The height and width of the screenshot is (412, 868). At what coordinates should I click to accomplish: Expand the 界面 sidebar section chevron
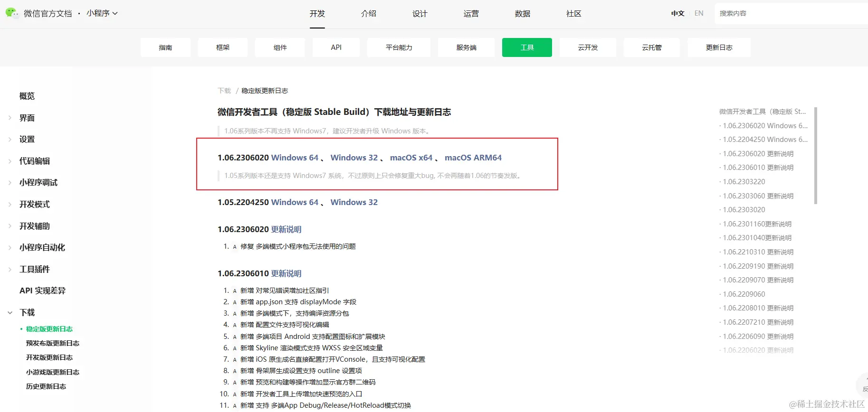tap(10, 118)
